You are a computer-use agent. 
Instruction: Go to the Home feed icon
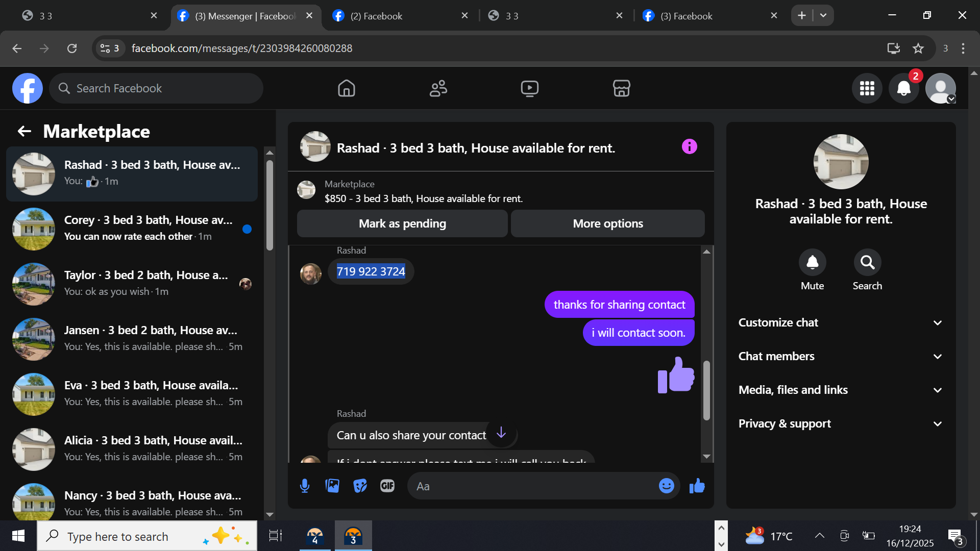point(347,88)
